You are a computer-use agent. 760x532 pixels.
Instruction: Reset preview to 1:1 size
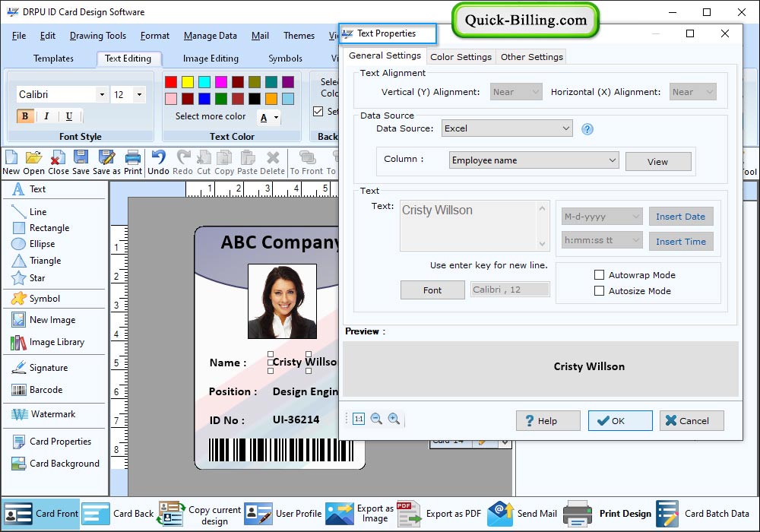point(359,419)
